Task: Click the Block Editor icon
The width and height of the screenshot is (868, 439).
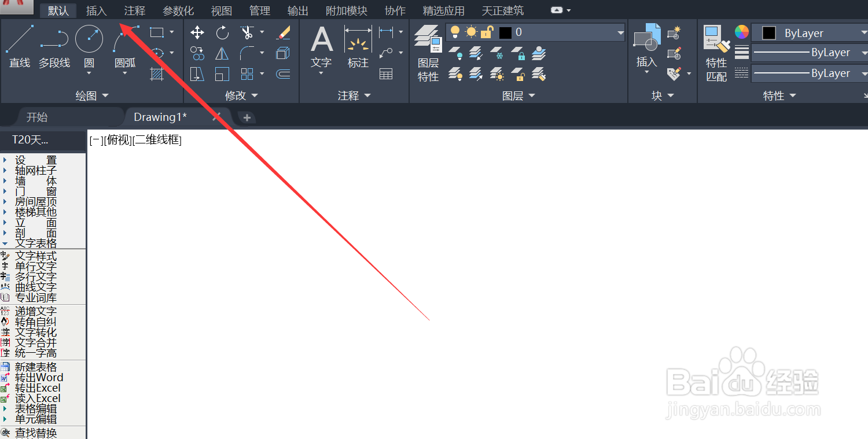Action: click(x=674, y=53)
